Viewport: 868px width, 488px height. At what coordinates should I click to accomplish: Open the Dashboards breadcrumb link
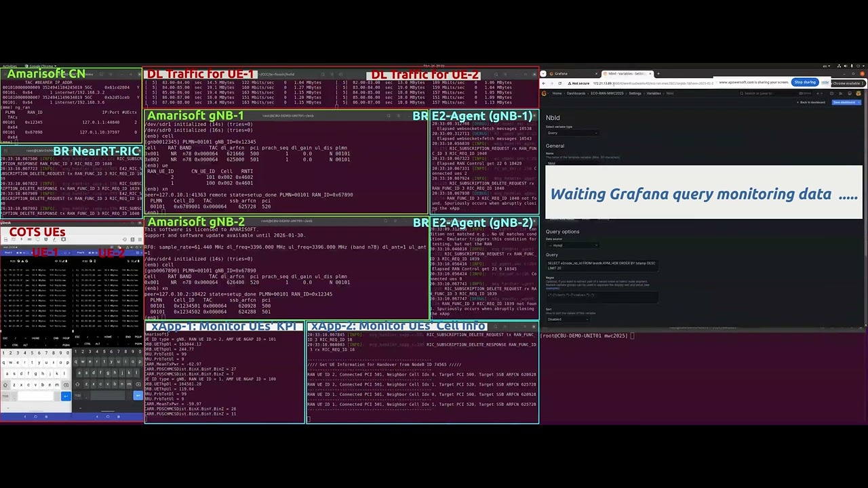click(576, 94)
